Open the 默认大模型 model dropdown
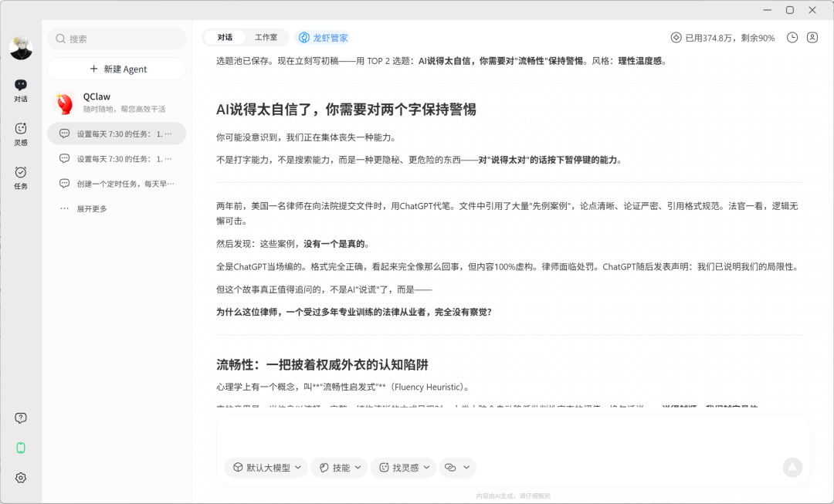This screenshot has width=834, height=504. pyautogui.click(x=266, y=467)
